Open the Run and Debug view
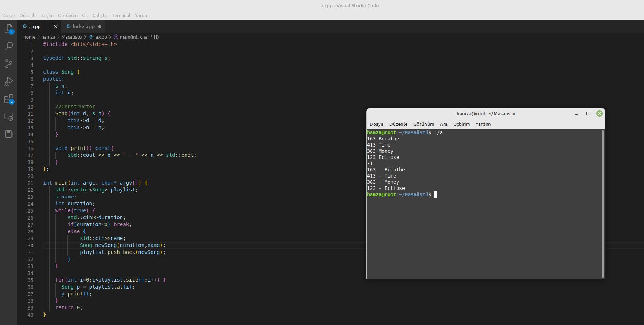Viewport: 644px width, 325px height. coord(9,81)
